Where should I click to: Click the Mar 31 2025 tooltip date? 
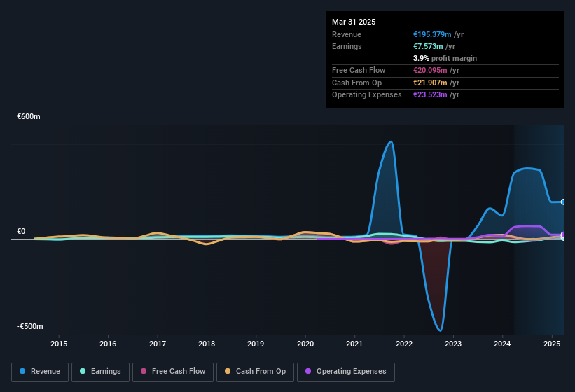click(354, 22)
